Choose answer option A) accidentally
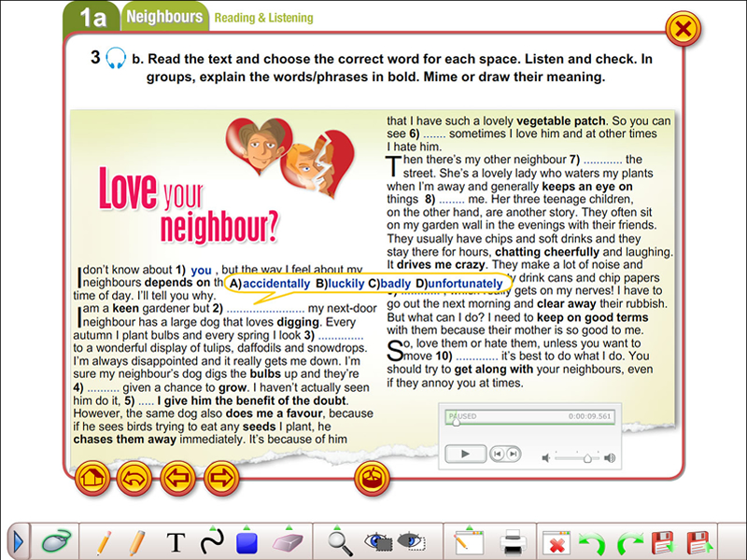This screenshot has height=560, width=747. (x=270, y=283)
